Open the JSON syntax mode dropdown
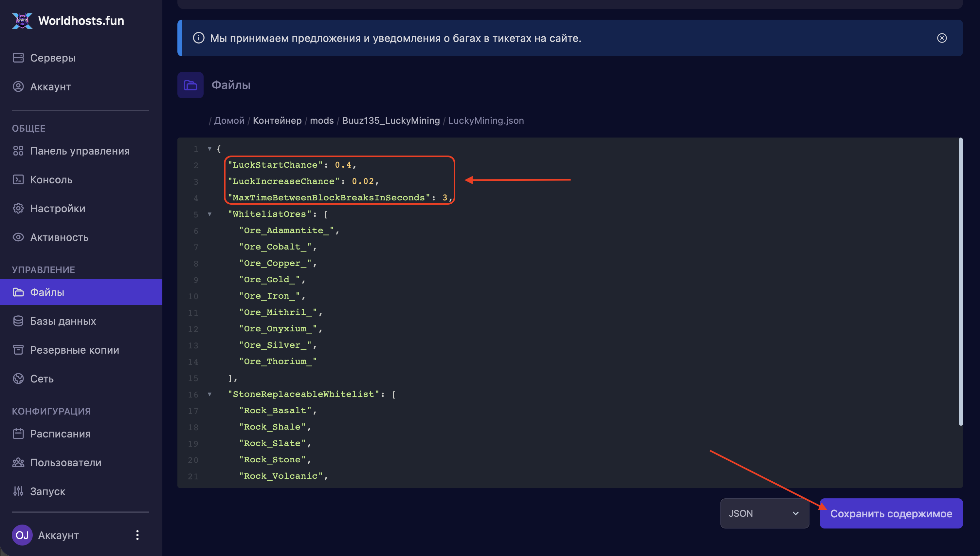The image size is (980, 556). pyautogui.click(x=764, y=513)
